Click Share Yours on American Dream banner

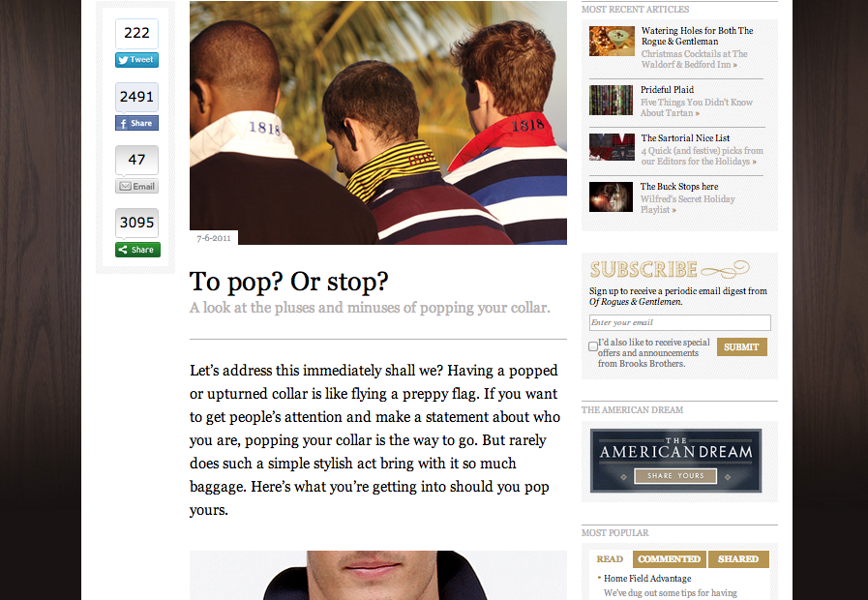(675, 475)
